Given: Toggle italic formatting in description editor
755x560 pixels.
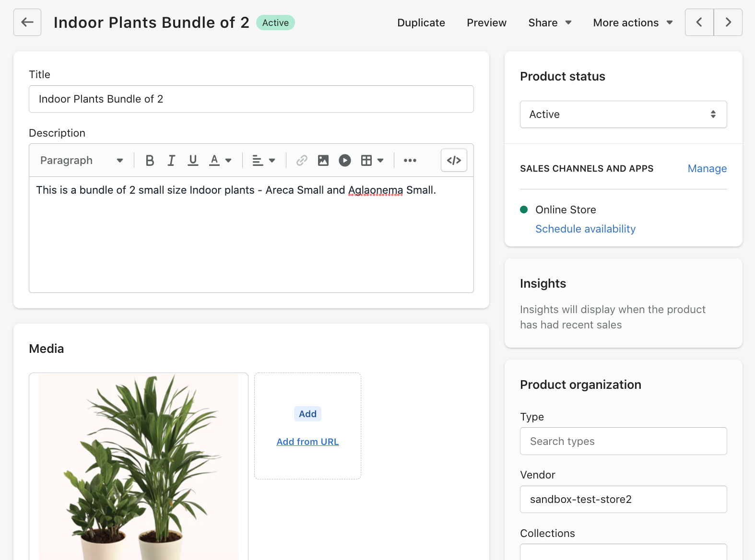Looking at the screenshot, I should 171,161.
